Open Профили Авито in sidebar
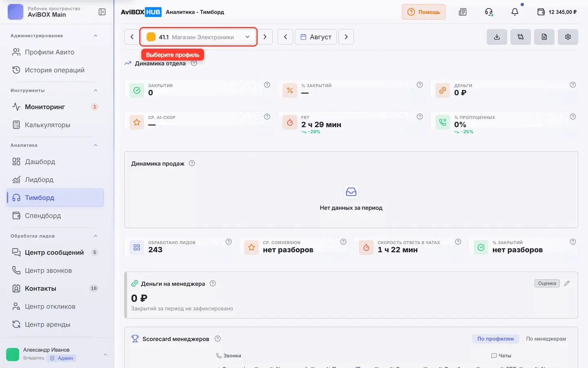The height and width of the screenshot is (368, 588). 55,52
